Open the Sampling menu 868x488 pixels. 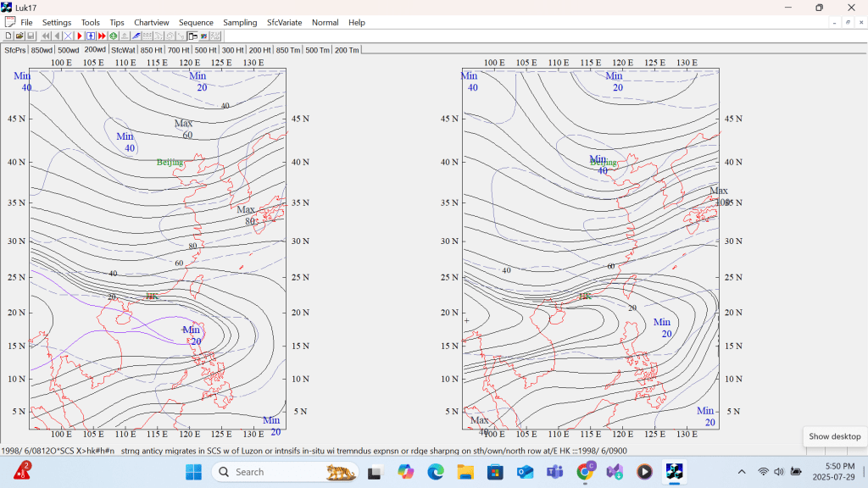(240, 22)
